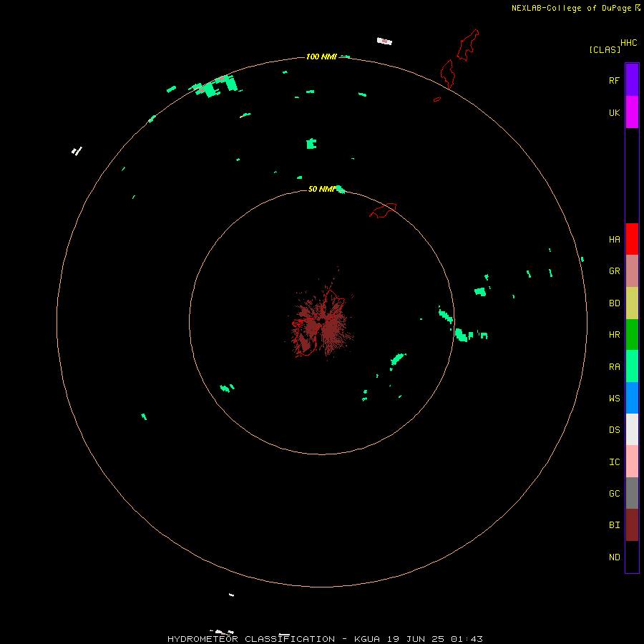
Task: Select the GR legend color block
Action: (x=632, y=271)
